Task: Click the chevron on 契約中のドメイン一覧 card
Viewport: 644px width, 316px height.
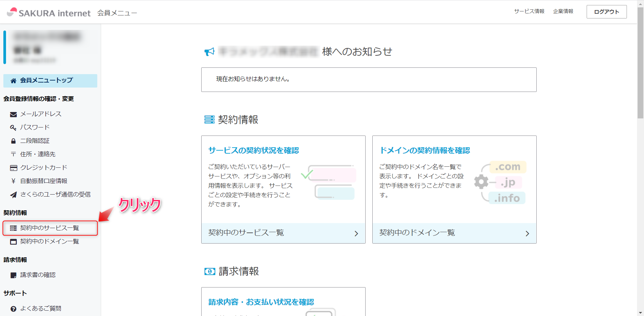Action: coord(527,233)
